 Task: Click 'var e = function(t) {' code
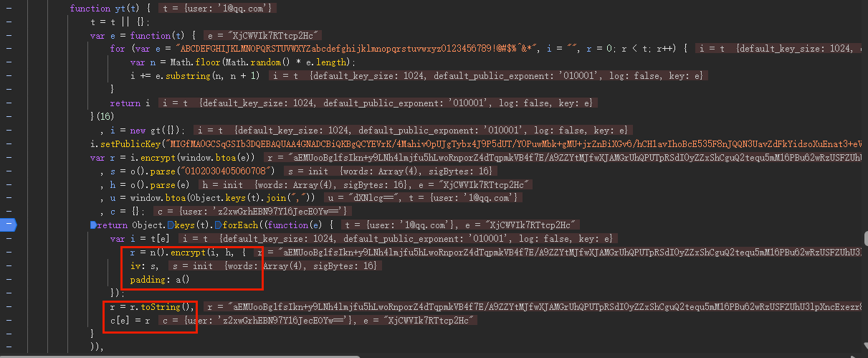(x=144, y=35)
